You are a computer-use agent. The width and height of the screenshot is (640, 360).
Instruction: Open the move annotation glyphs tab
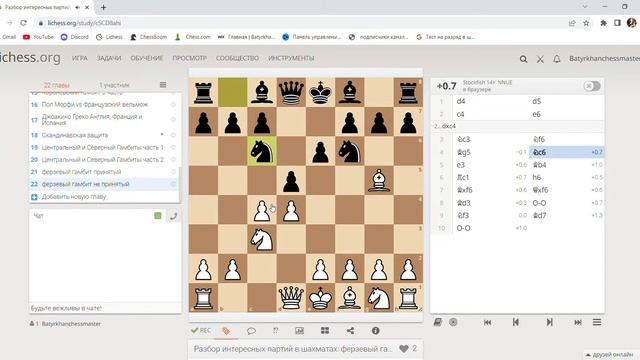pos(276,331)
